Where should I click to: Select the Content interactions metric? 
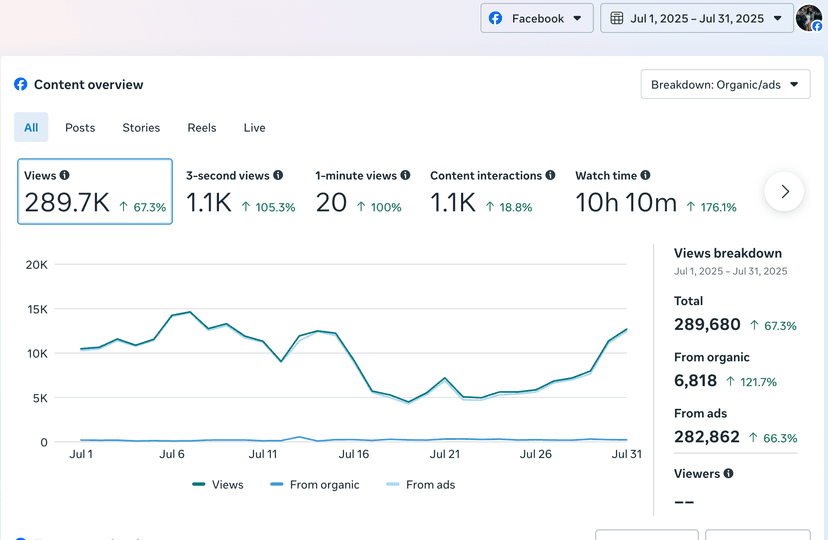pyautogui.click(x=492, y=192)
